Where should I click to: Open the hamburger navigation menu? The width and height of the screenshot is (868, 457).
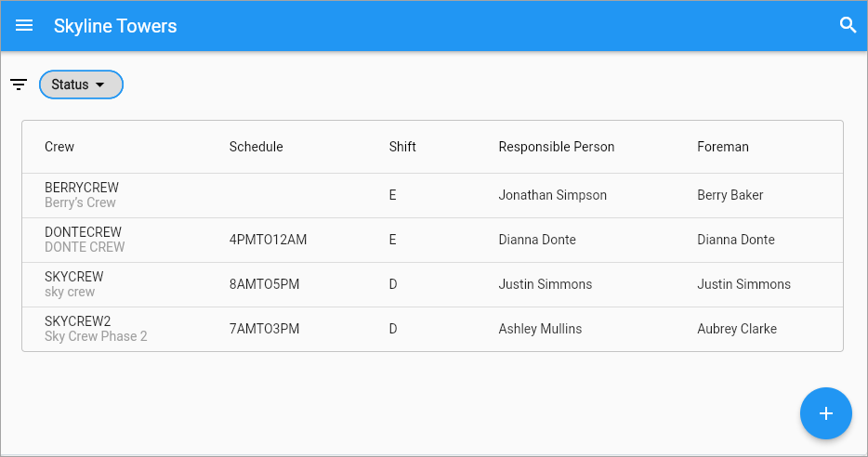click(x=24, y=25)
